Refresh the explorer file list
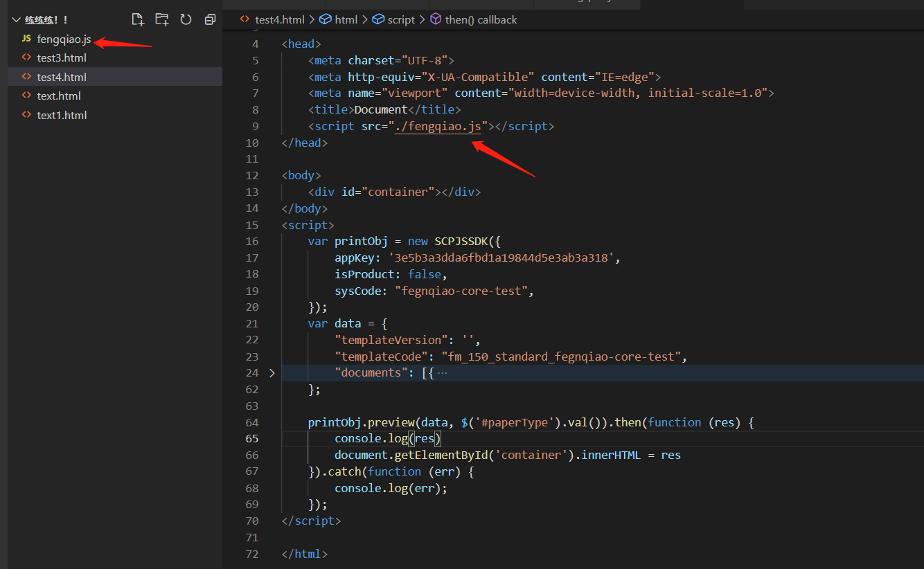 (186, 19)
